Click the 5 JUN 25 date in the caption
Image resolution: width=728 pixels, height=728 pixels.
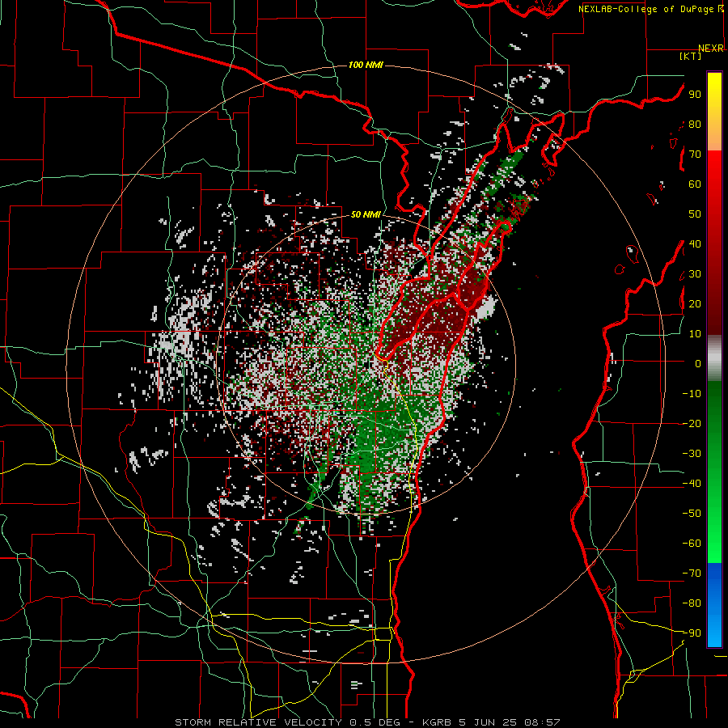click(489, 722)
